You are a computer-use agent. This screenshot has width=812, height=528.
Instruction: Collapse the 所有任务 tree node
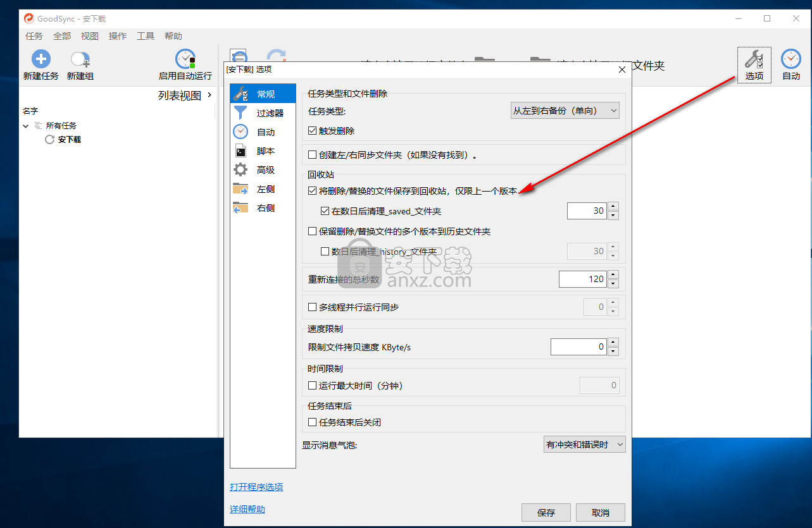coord(26,126)
